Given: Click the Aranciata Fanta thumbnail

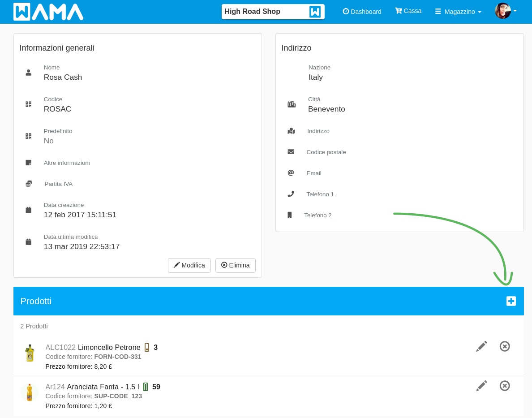Looking at the screenshot, I should (30, 392).
